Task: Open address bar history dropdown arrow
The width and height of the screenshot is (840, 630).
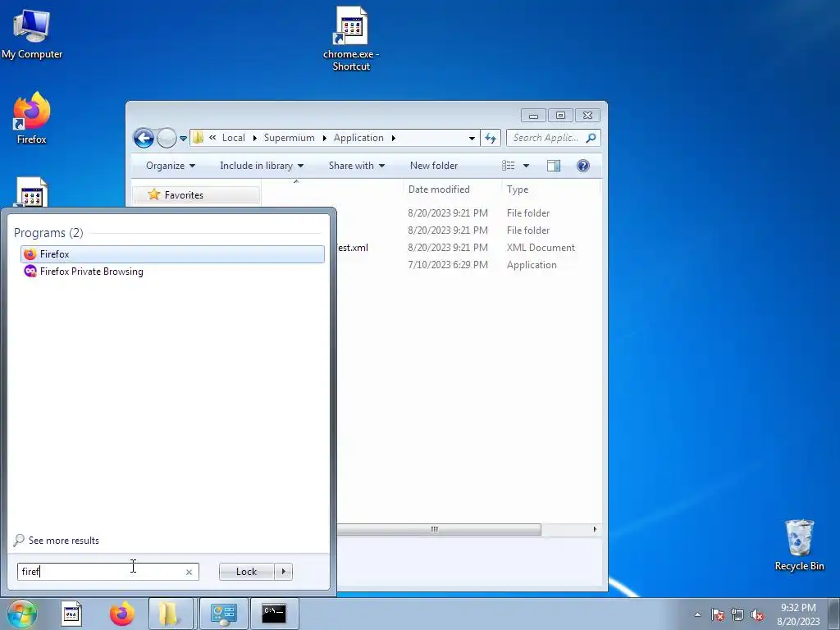Action: click(x=472, y=138)
